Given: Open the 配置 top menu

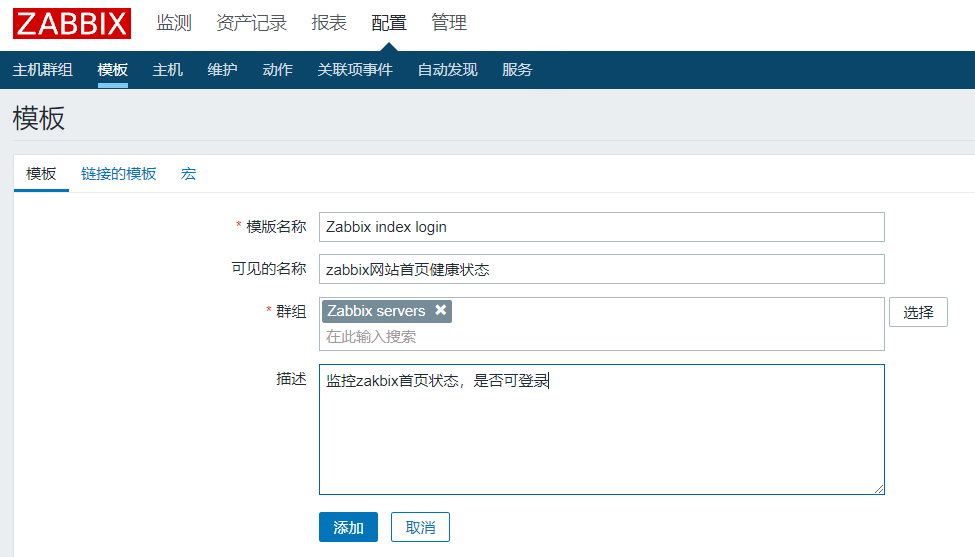Looking at the screenshot, I should [389, 24].
